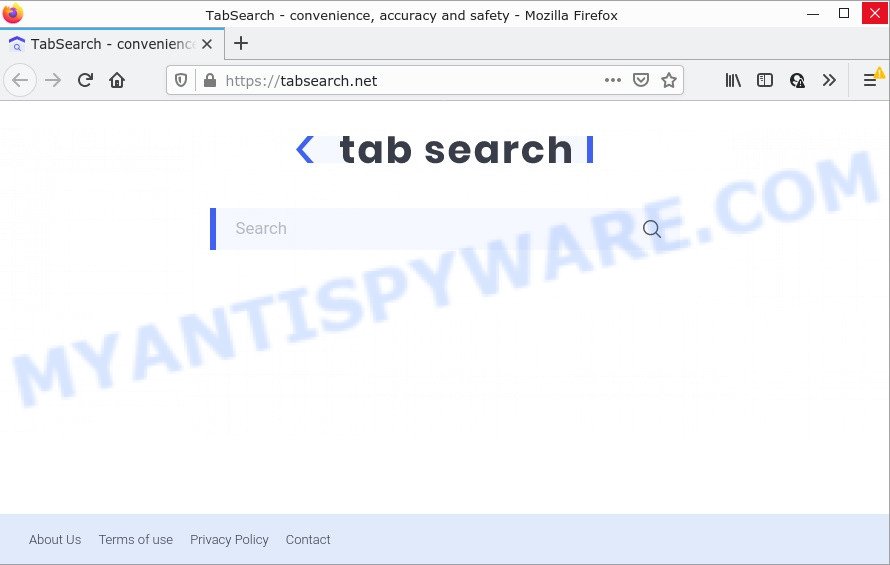890x565 pixels.
Task: Minimize the Firefox window
Action: [813, 13]
